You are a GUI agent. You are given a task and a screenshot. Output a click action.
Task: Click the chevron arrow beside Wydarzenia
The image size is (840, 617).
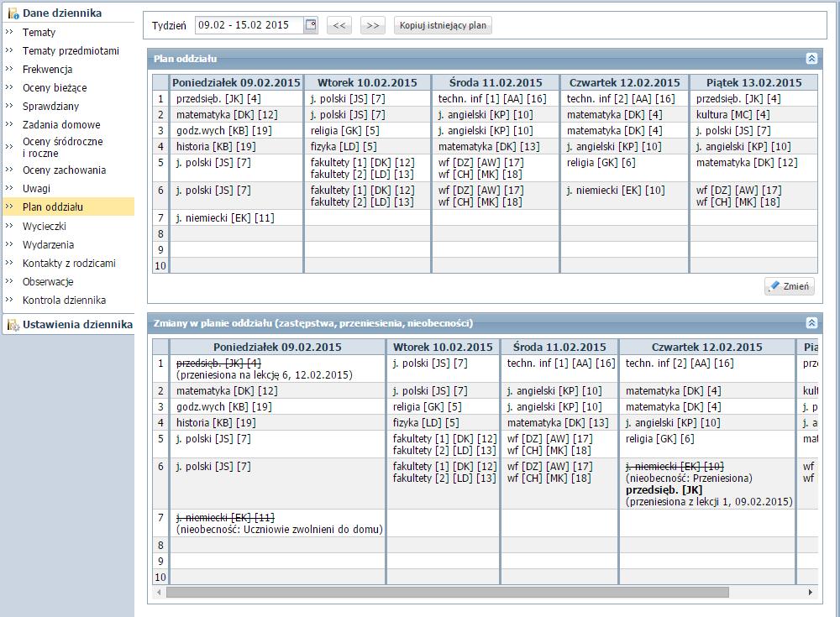pos(9,244)
